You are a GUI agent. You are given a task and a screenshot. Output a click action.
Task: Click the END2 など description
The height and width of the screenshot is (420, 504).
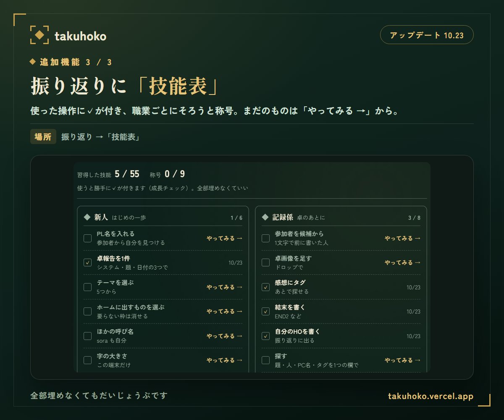tap(288, 316)
